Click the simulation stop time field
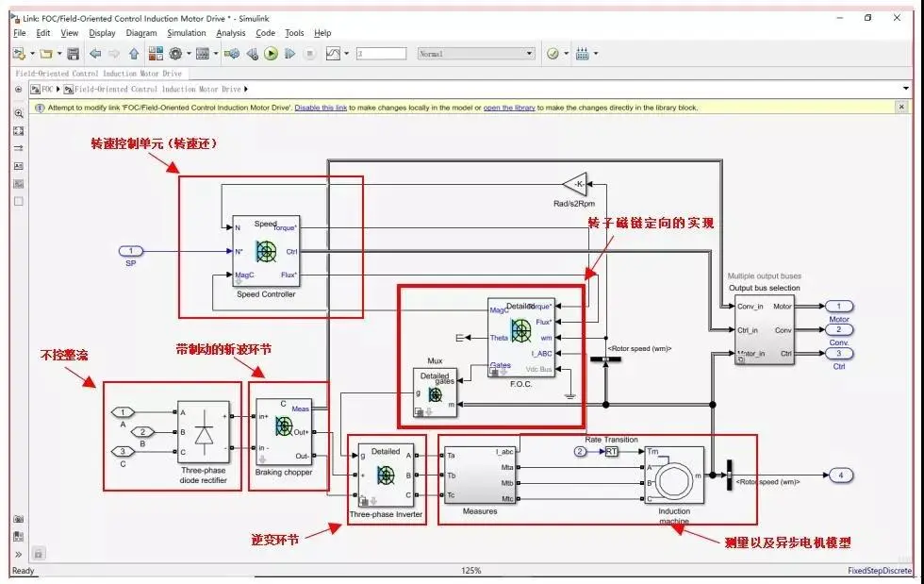This screenshot has height=584, width=924. coord(381,54)
